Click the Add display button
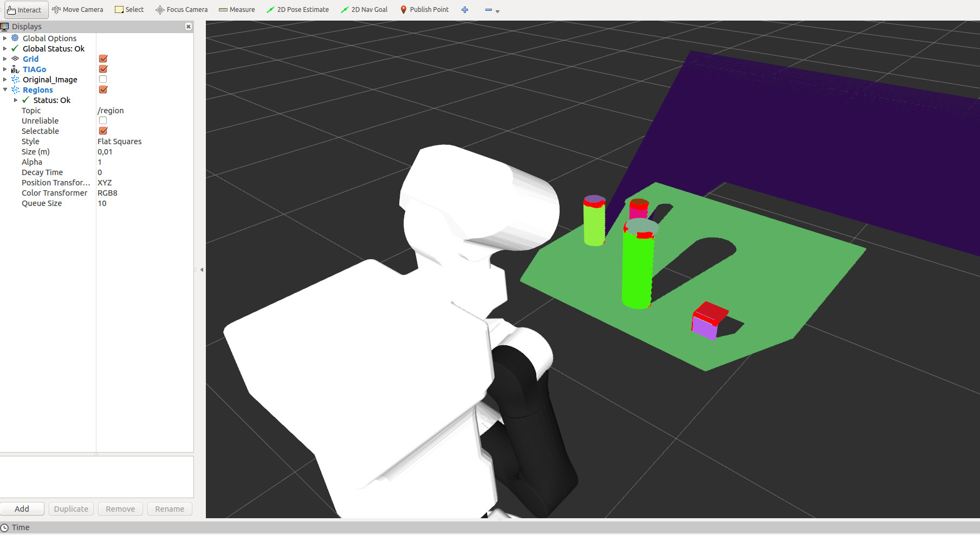This screenshot has height=535, width=980. click(22, 509)
